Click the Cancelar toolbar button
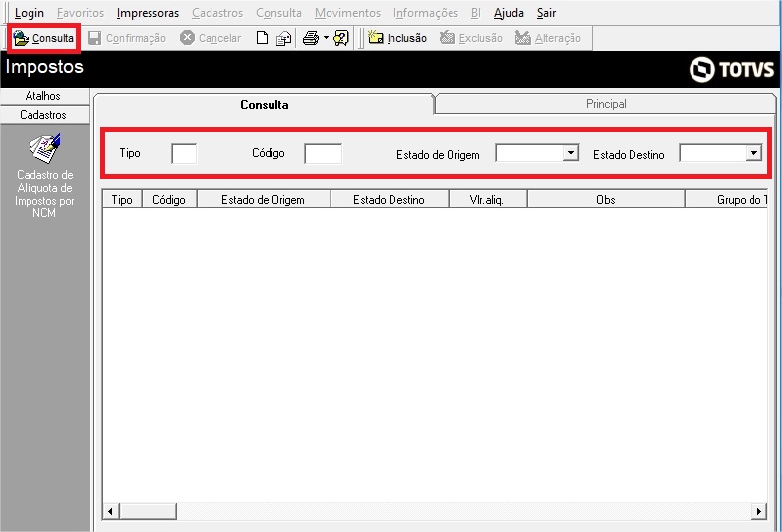The image size is (782, 532). coord(211,38)
